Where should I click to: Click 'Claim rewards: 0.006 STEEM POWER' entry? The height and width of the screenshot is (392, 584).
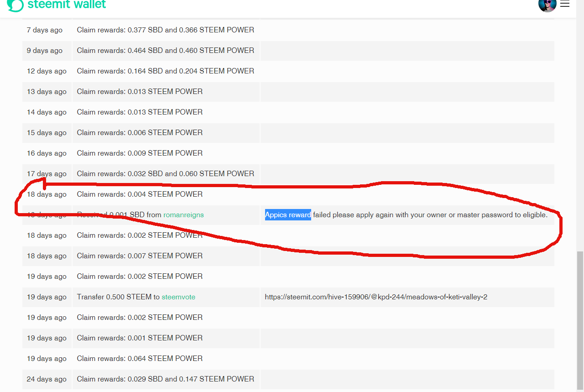140,132
